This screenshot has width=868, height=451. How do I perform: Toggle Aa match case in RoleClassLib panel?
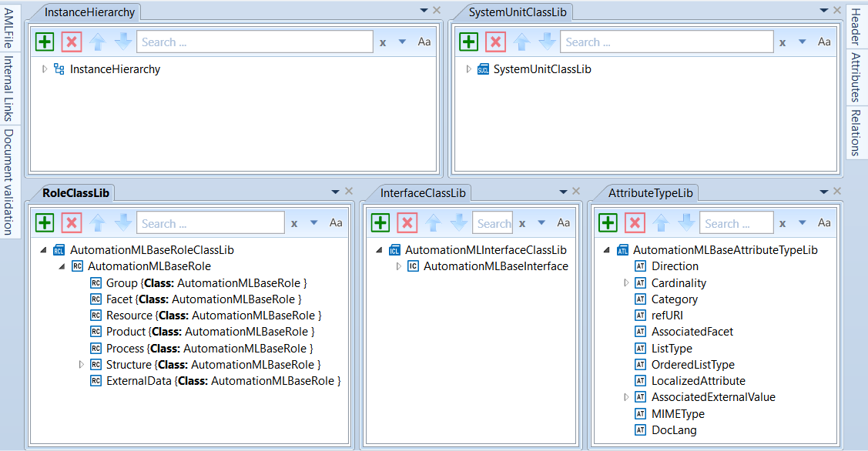tap(336, 223)
